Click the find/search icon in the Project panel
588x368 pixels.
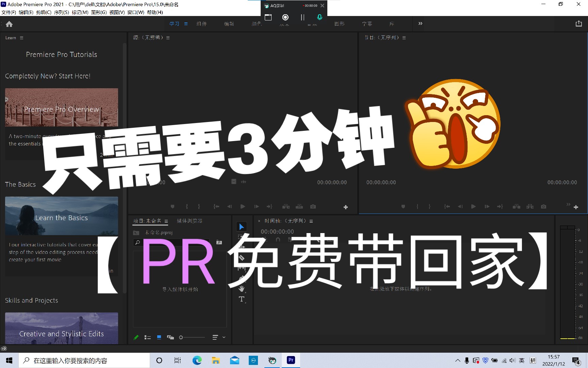137,242
